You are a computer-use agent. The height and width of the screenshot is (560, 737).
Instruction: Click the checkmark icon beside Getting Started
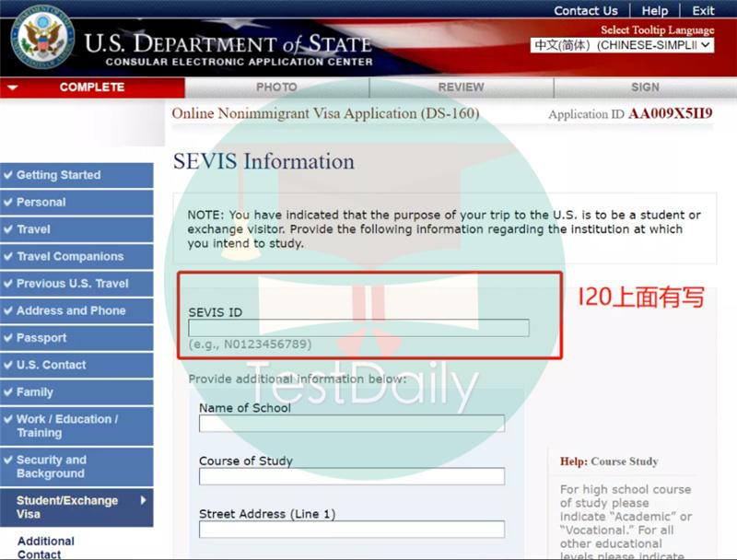point(7,175)
